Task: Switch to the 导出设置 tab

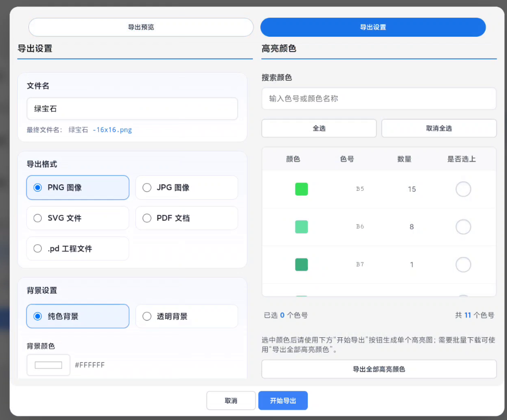Action: tap(372, 27)
